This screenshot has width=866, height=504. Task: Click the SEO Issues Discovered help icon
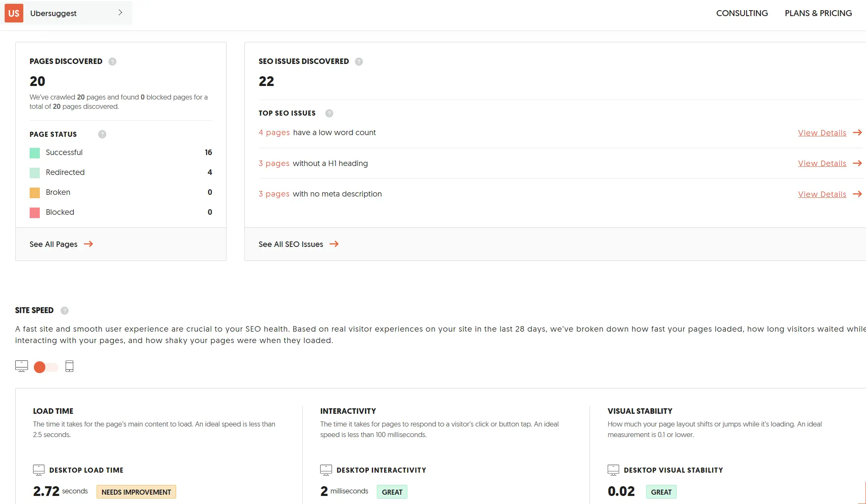(359, 61)
